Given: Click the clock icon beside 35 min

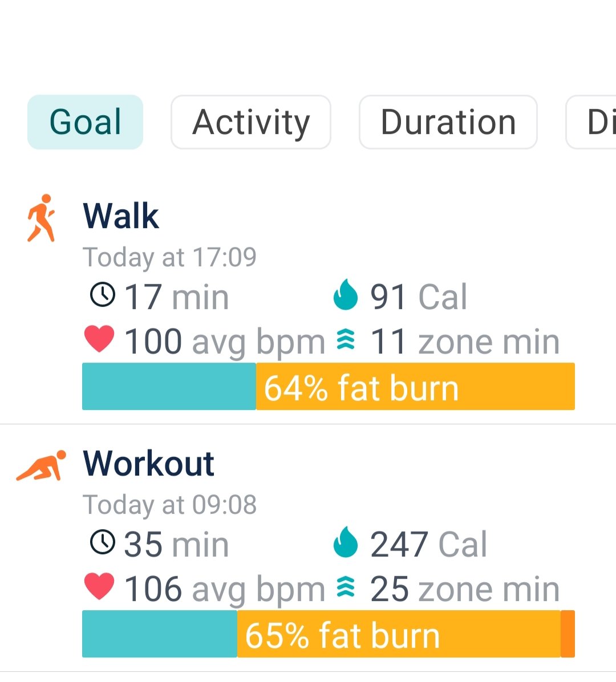Looking at the screenshot, I should coord(103,542).
